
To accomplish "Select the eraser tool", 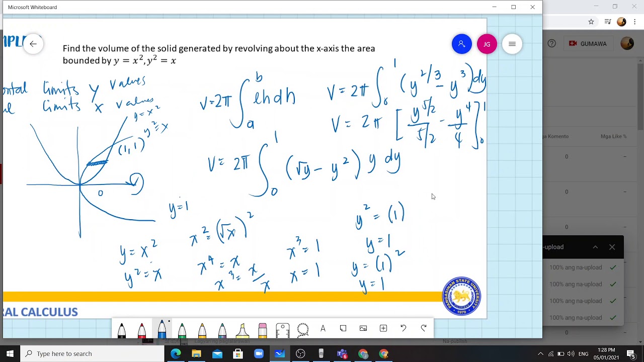I will [x=263, y=329].
